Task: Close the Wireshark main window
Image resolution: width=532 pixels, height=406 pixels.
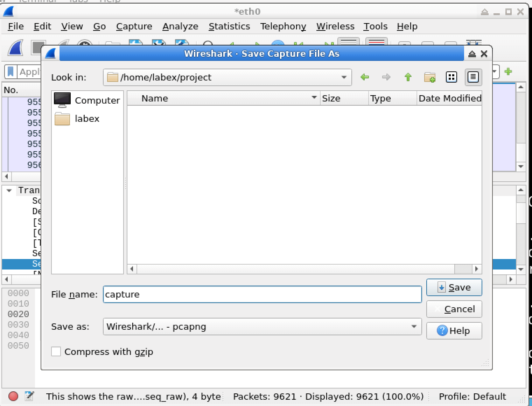Action: coord(520,12)
